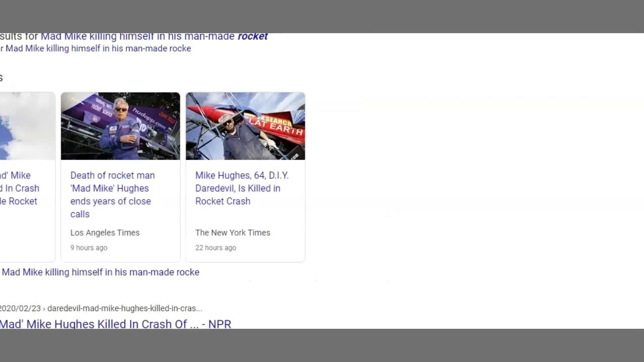Click 'The New York Times' source label
644x362 pixels.
[x=232, y=232]
